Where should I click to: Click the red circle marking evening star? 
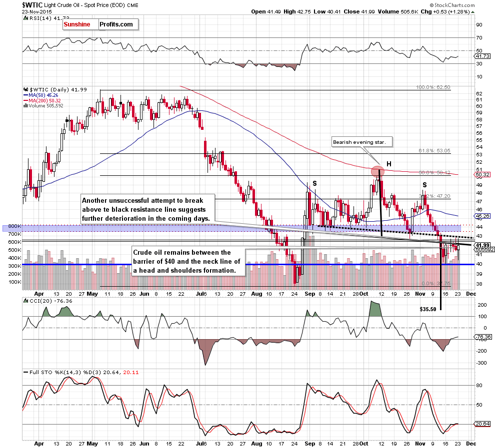point(377,172)
